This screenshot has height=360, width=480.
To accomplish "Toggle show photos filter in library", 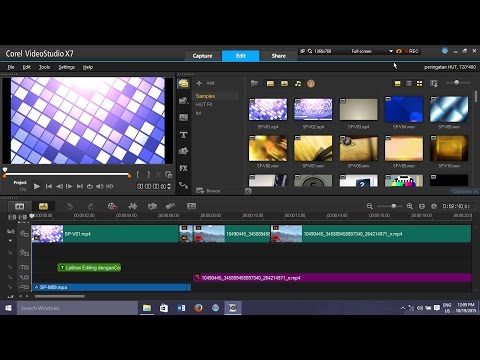I will pos(284,83).
